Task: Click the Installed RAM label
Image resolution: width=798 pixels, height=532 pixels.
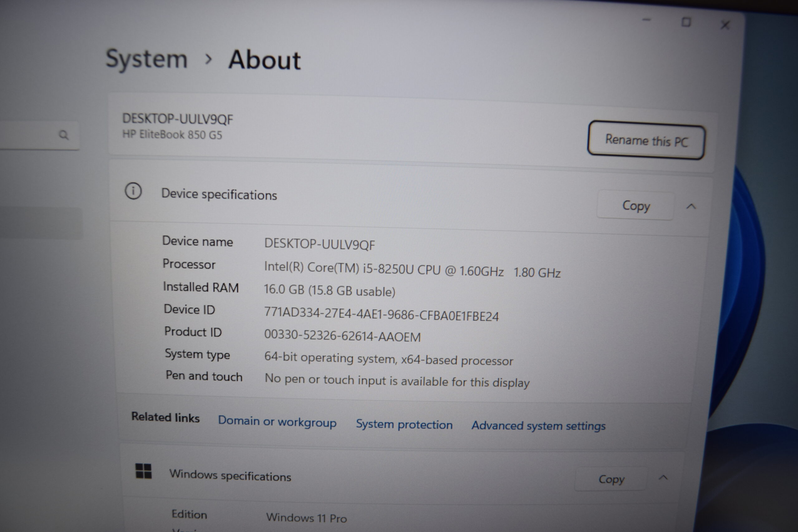Action: point(201,287)
